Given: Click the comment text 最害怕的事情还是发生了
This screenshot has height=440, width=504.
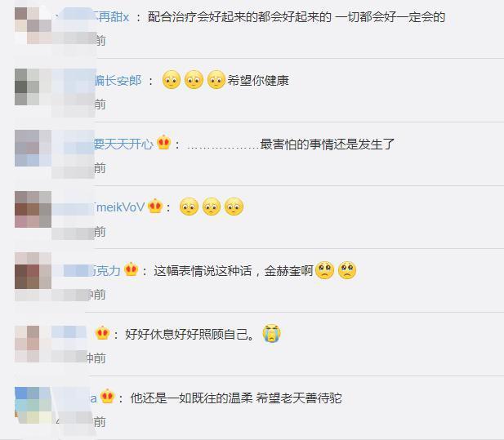Looking at the screenshot, I should coord(328,144).
